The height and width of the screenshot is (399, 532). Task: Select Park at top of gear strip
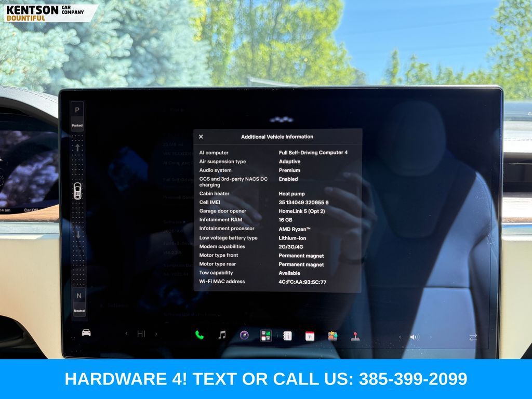(x=77, y=115)
